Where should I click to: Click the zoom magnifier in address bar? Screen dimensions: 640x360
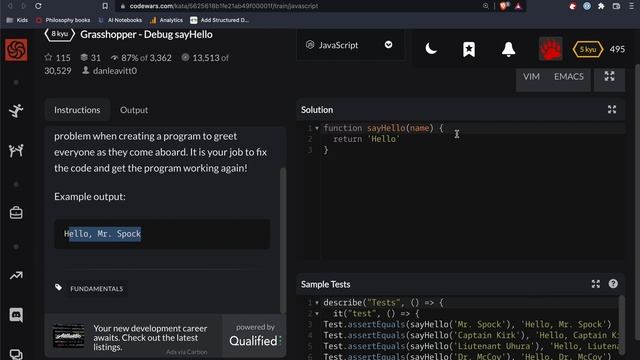coord(485,6)
